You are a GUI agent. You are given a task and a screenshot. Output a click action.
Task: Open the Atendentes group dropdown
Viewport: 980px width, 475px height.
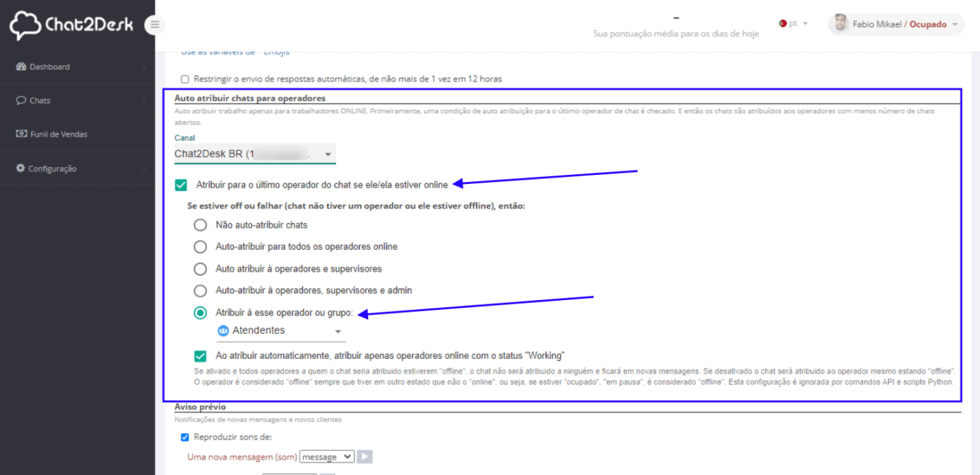click(x=281, y=331)
